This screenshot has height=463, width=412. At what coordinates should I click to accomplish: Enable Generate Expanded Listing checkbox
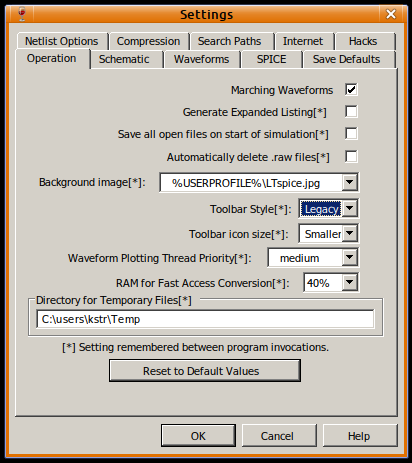(x=351, y=112)
